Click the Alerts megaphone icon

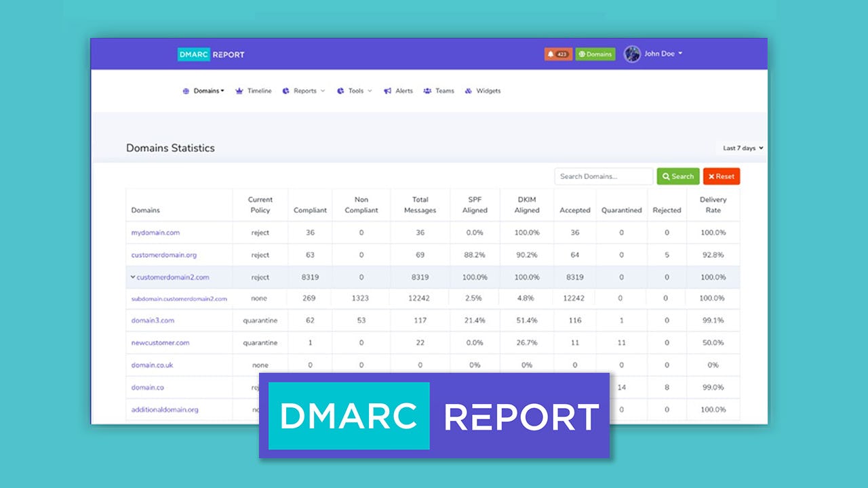[x=387, y=90]
